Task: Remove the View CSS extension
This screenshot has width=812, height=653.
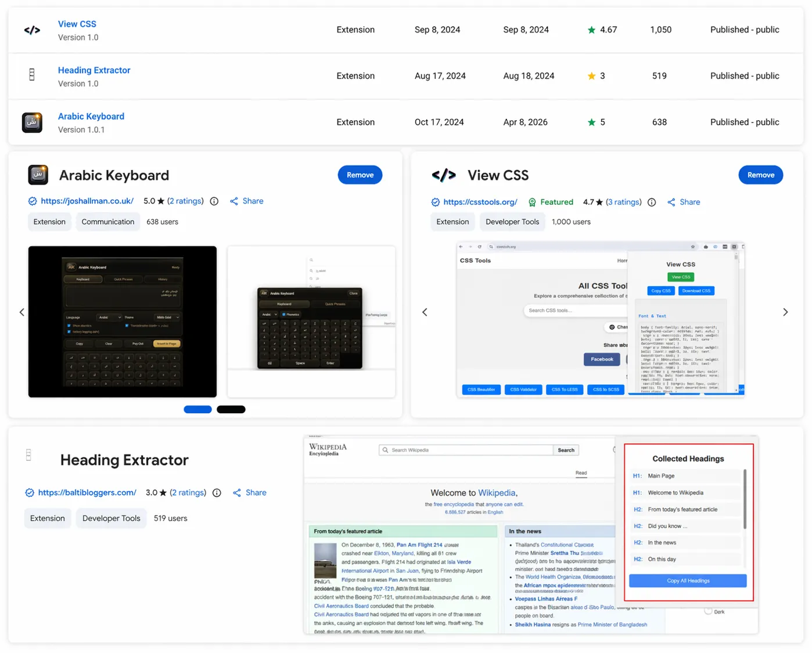Action: tap(761, 175)
